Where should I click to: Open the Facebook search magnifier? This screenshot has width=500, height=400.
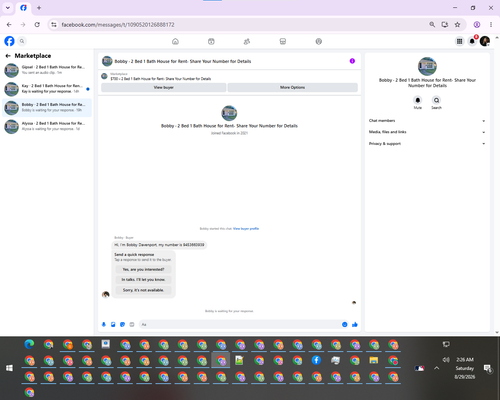pos(22,41)
